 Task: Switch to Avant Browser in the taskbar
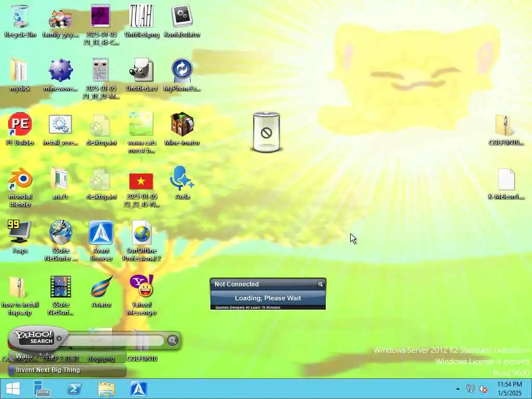click(138, 389)
